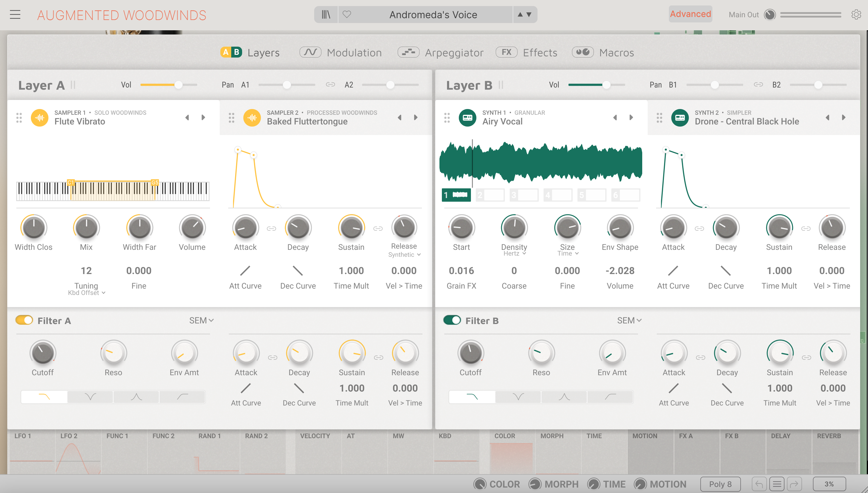The width and height of the screenshot is (868, 493).
Task: Open the settings gear icon
Action: pyautogui.click(x=856, y=15)
